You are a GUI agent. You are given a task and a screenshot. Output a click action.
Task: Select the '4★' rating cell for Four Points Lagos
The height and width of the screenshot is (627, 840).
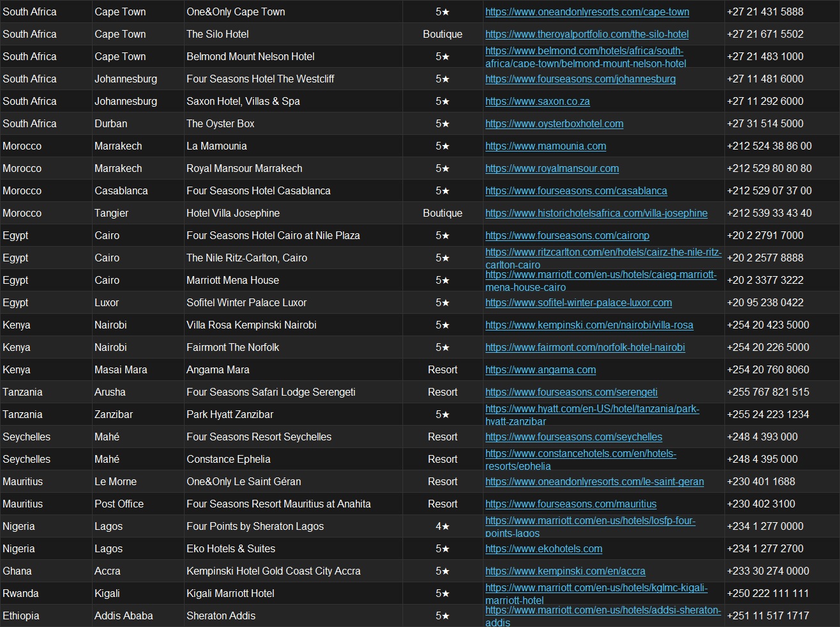(x=443, y=526)
